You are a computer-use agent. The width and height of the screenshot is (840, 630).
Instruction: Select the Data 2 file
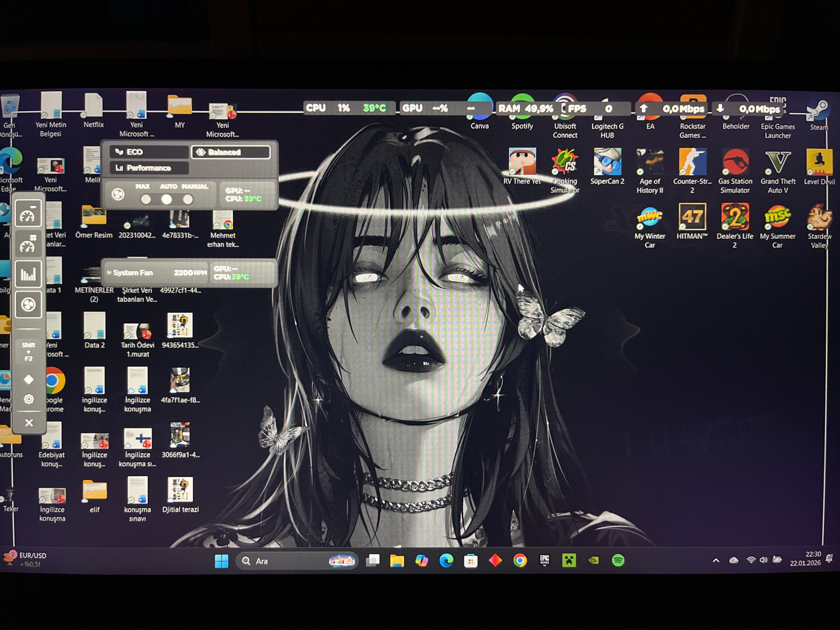(x=94, y=331)
